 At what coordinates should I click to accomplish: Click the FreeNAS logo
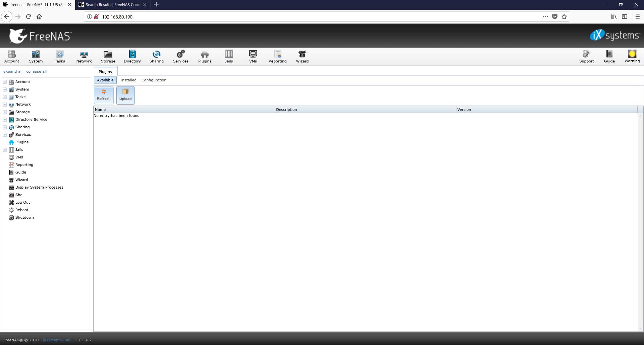[40, 36]
